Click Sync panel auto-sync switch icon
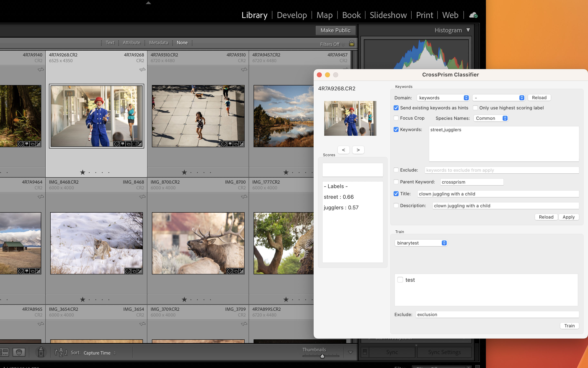 coord(365,352)
